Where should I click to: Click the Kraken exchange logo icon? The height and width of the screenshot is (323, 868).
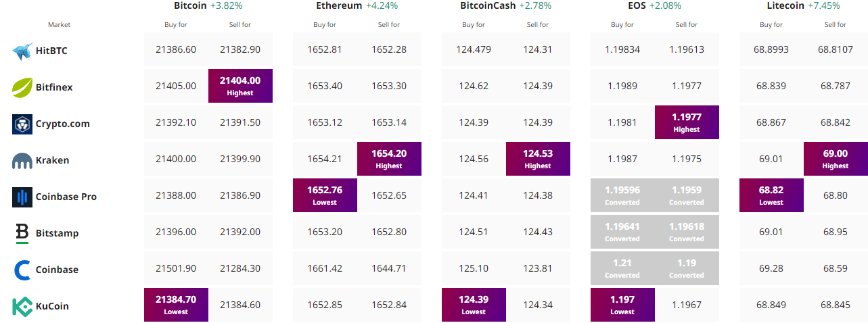(x=22, y=161)
